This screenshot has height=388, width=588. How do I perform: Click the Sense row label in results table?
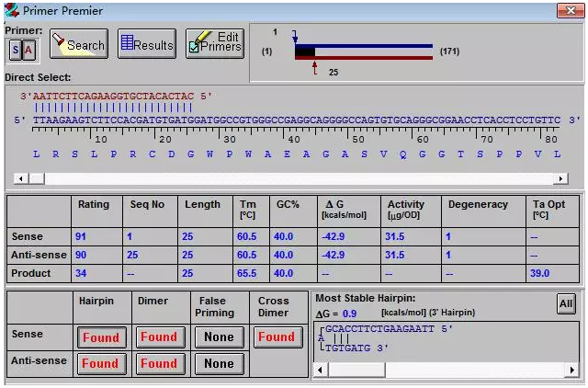click(27, 237)
